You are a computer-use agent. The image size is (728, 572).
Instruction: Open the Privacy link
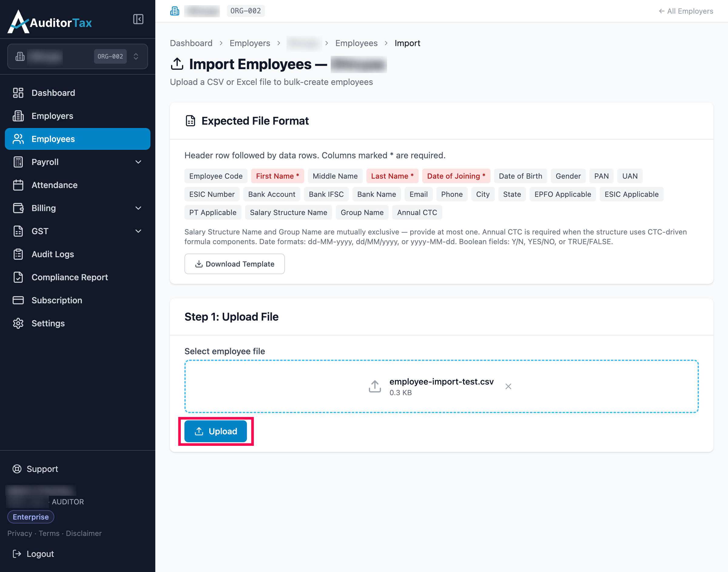pyautogui.click(x=20, y=533)
